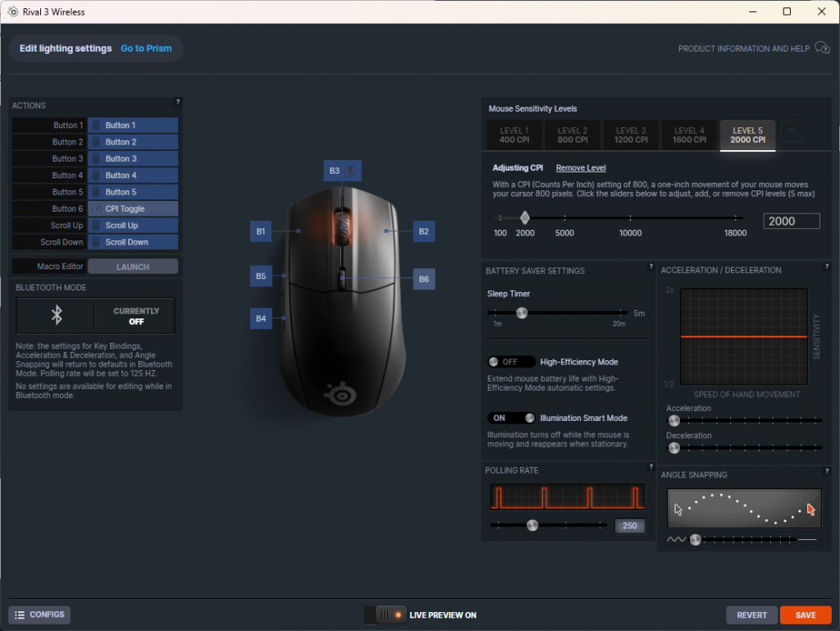This screenshot has height=631, width=840.
Task: Open Scroll Up action binding
Action: click(x=133, y=226)
